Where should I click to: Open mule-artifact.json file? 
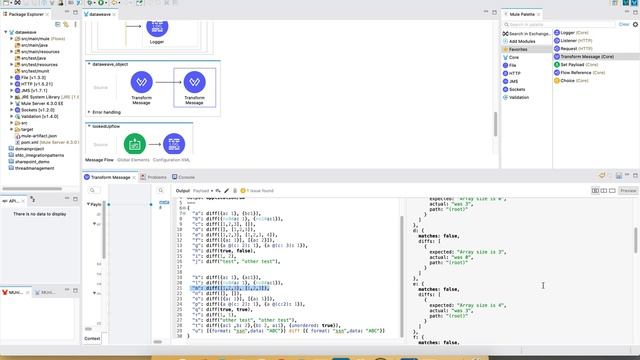pos(36,136)
